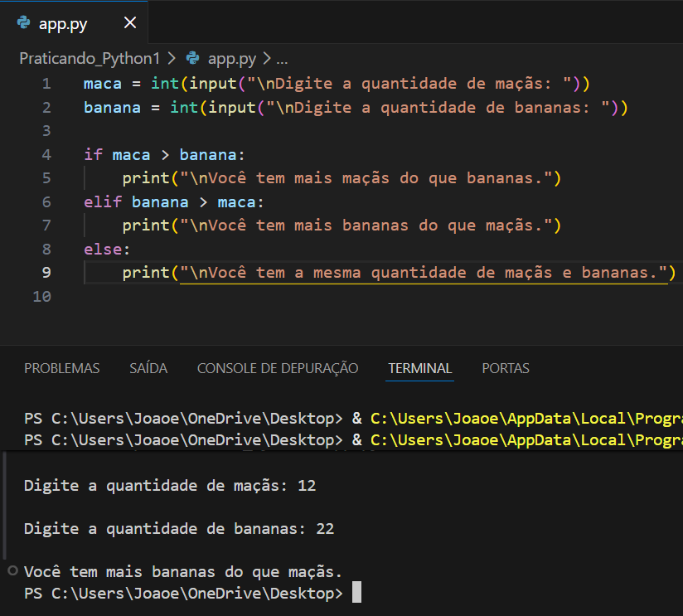Screen dimensions: 683x616
Task: Click the elif keyword on line 6
Action: tap(102, 201)
